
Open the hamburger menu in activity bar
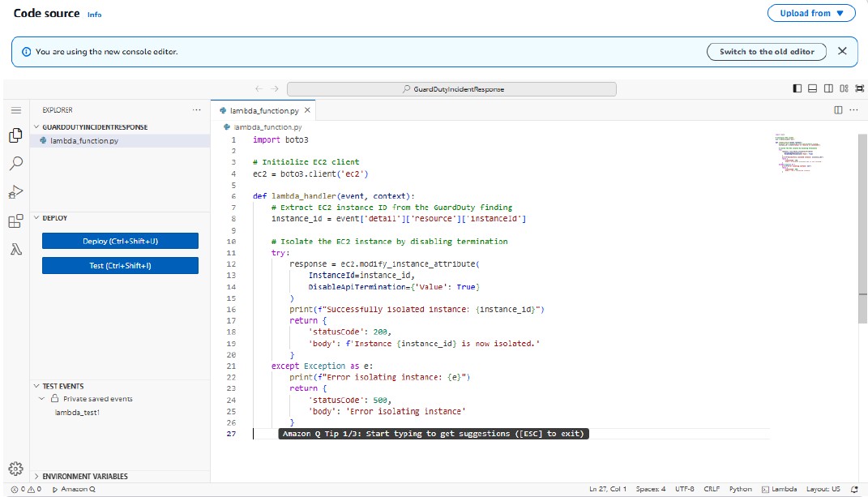click(x=16, y=110)
